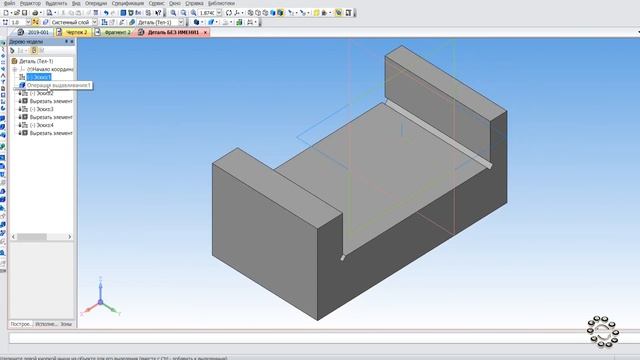Select the Исполне... tab at the panel bottom
Viewport: 640px width, 360px height.
[x=46, y=324]
